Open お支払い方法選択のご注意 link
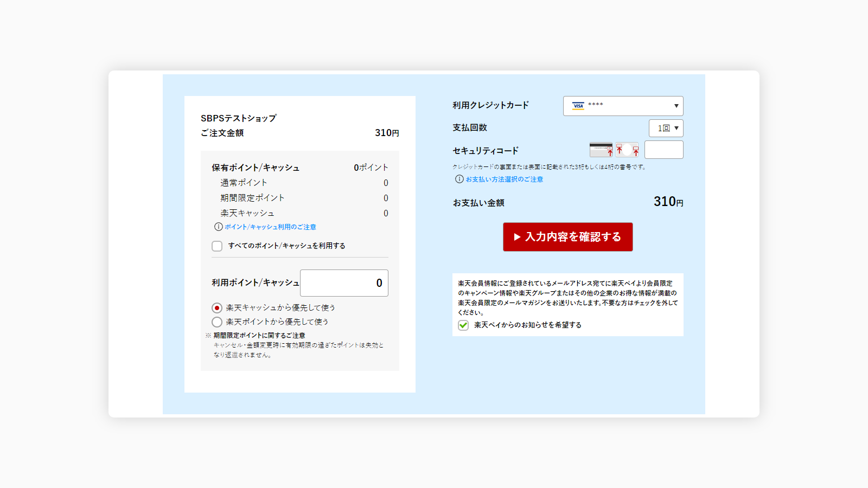868x488 pixels. (x=504, y=179)
